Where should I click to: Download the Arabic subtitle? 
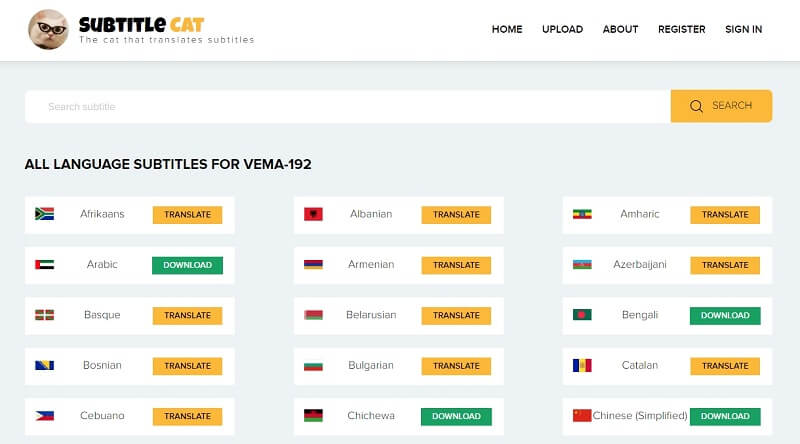click(187, 265)
